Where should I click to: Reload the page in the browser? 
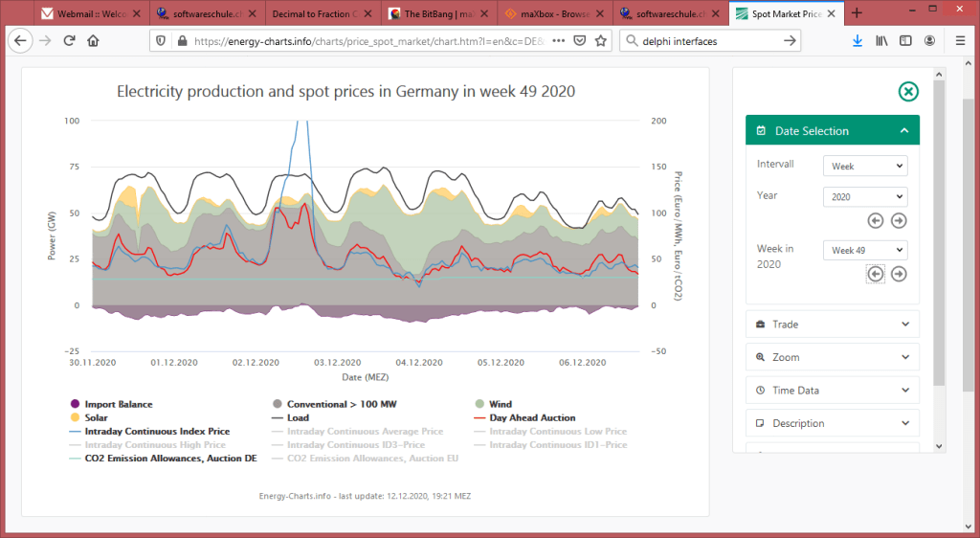pyautogui.click(x=69, y=41)
